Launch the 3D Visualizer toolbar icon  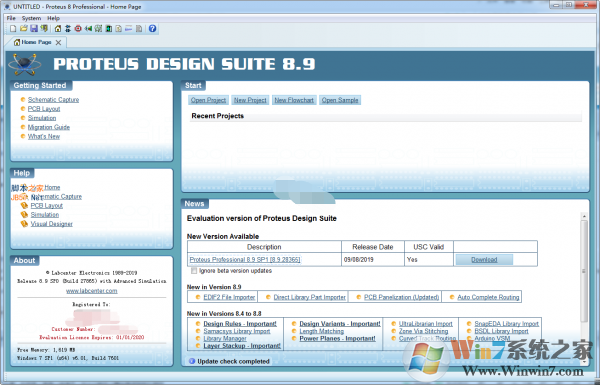tap(88, 29)
